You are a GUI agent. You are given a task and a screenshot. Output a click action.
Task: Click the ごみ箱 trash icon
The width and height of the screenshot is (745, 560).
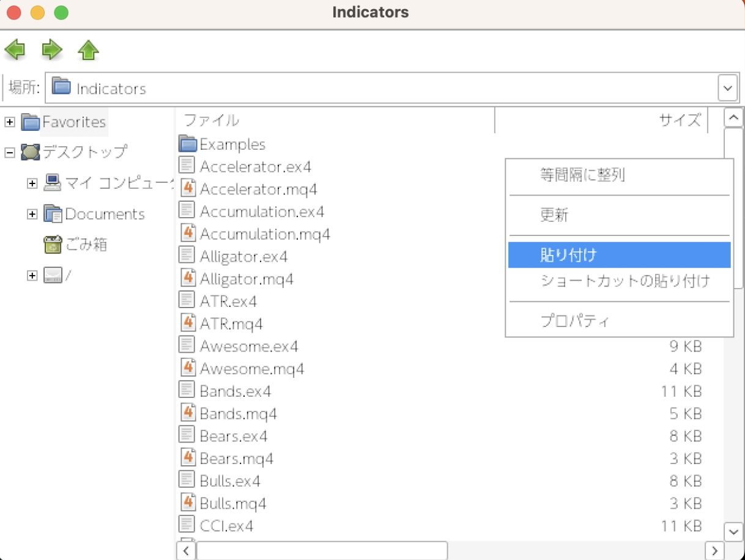click(x=53, y=245)
